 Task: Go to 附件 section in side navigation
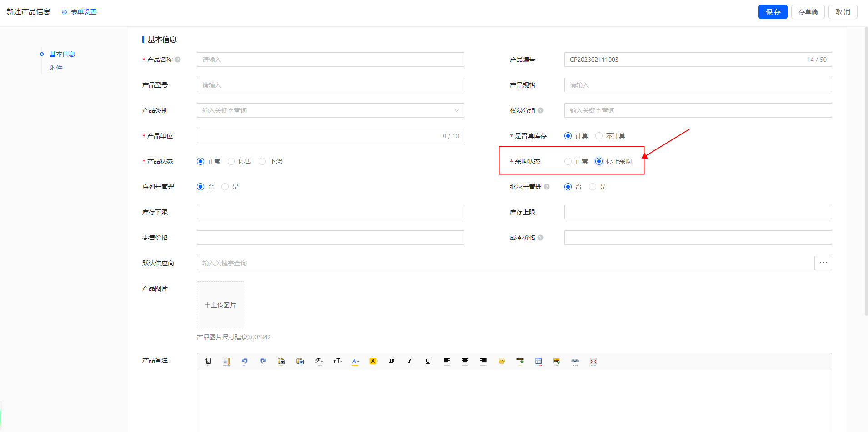[x=56, y=68]
